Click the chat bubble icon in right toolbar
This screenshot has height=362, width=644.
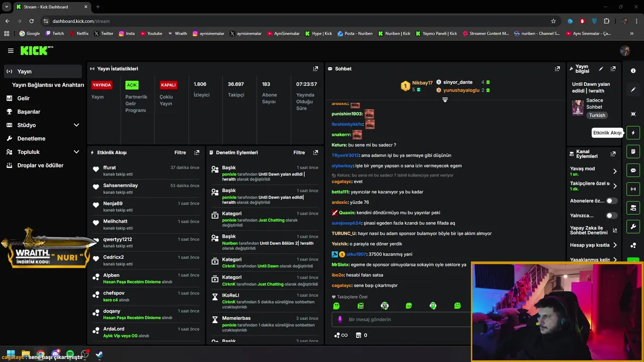pyautogui.click(x=633, y=170)
